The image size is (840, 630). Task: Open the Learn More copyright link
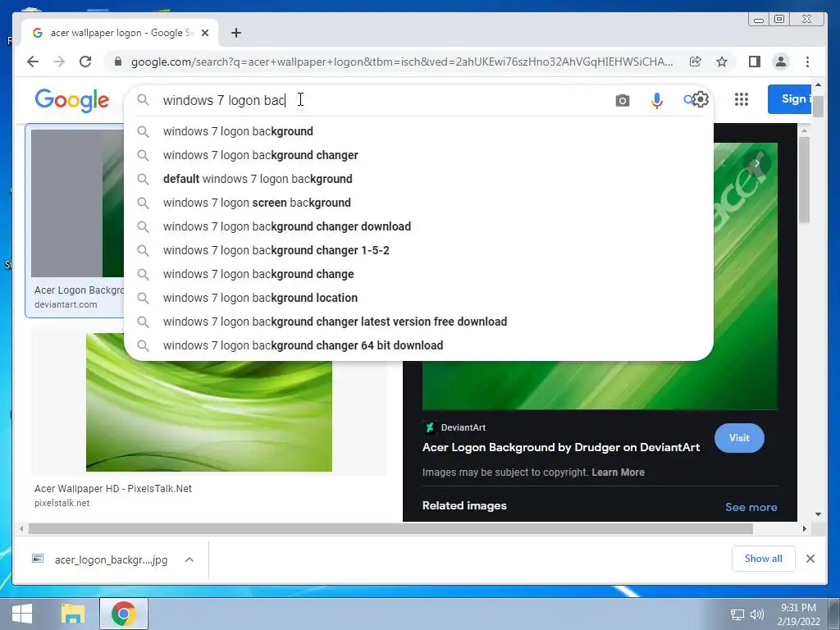click(x=618, y=472)
